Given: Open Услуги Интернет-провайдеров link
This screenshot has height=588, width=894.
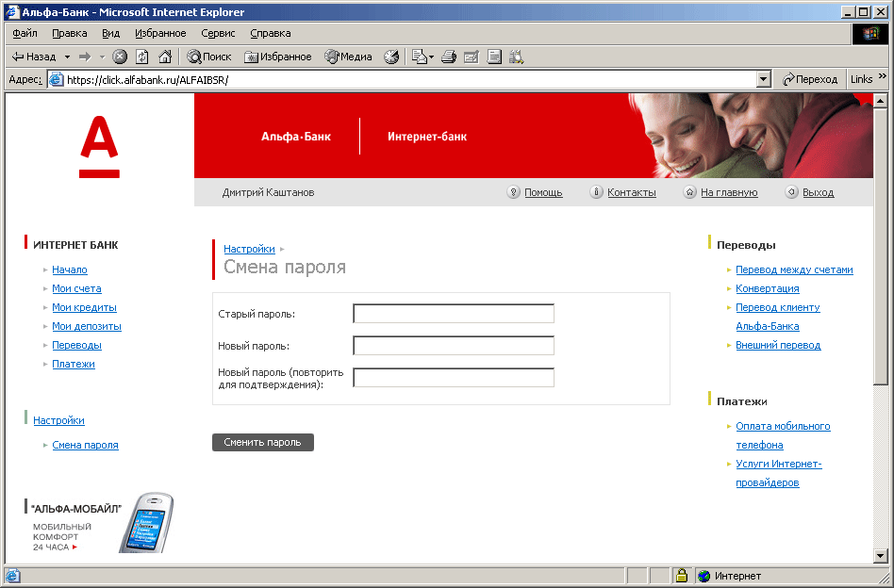Looking at the screenshot, I should [x=779, y=473].
